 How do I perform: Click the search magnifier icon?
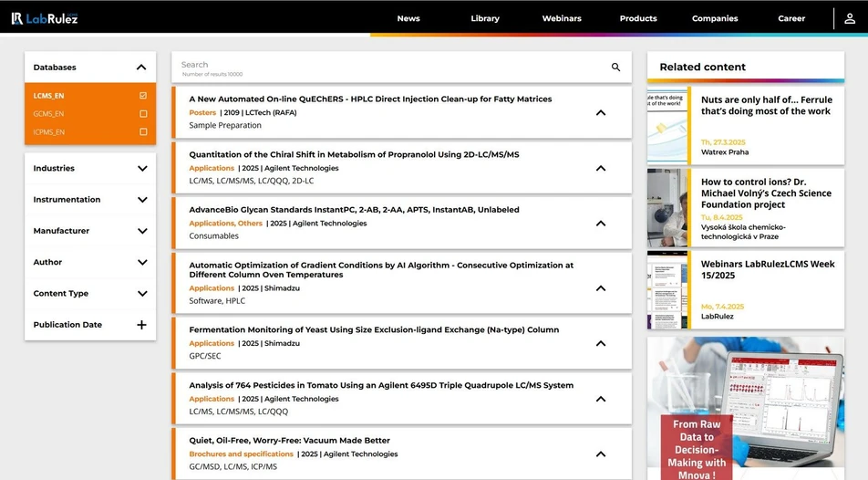(615, 67)
